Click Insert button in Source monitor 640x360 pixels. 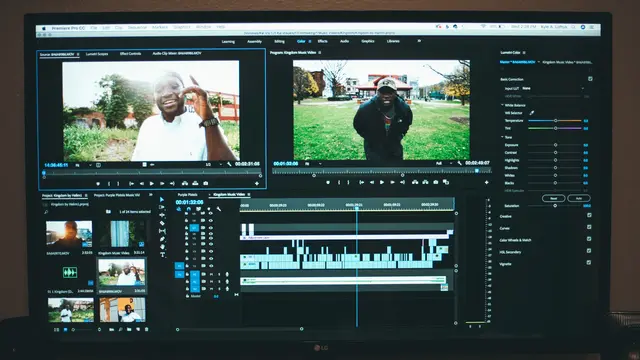click(185, 184)
